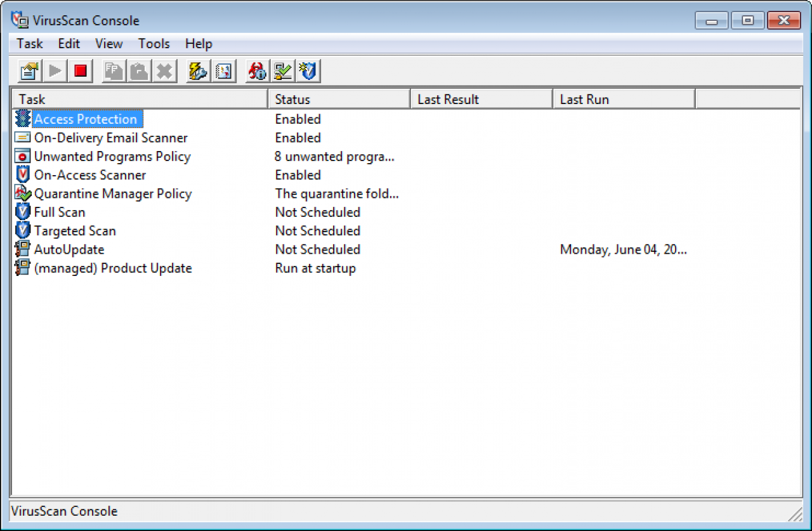Click the new scan shield toolbar icon

tap(308, 71)
